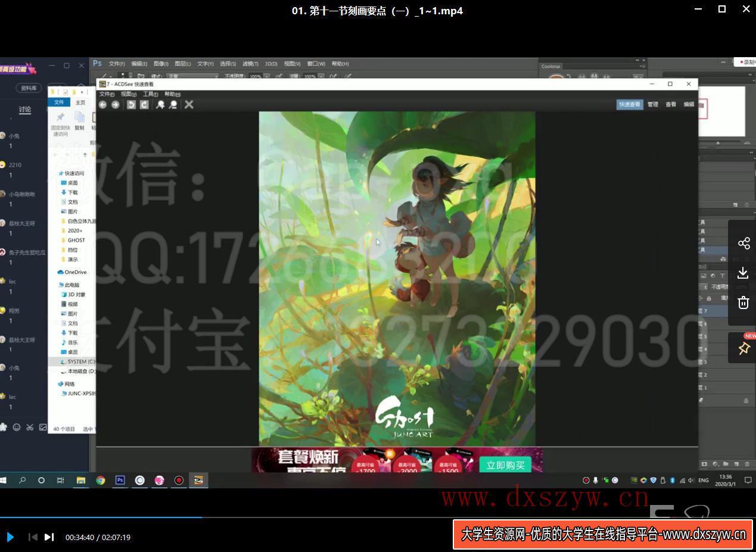Open ACDSee 帮助 menu
756x552 pixels.
(x=172, y=94)
